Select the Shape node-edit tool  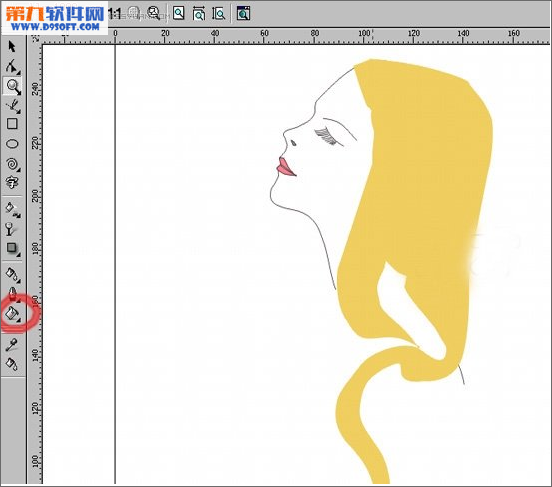12,66
